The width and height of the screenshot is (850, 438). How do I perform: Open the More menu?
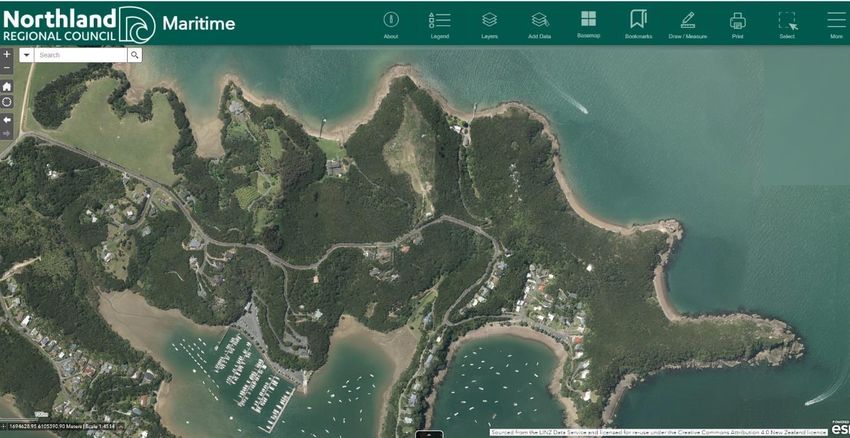coord(836,22)
